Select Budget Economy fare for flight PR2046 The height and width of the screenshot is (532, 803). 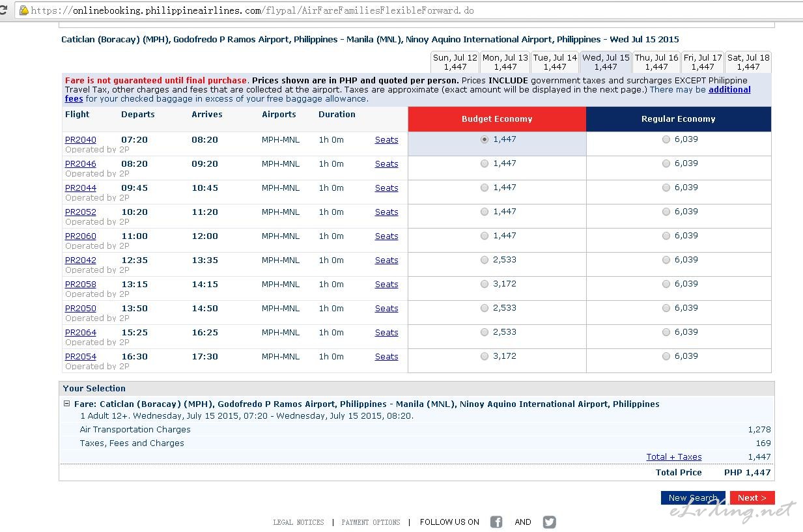click(x=485, y=163)
